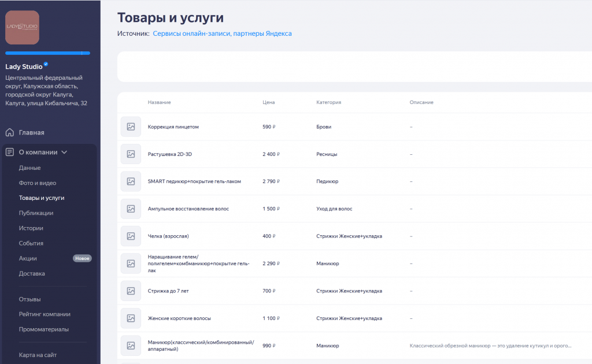Viewport: 592px width, 364px height.
Task: Go to Фото и видео section
Action: tap(38, 183)
